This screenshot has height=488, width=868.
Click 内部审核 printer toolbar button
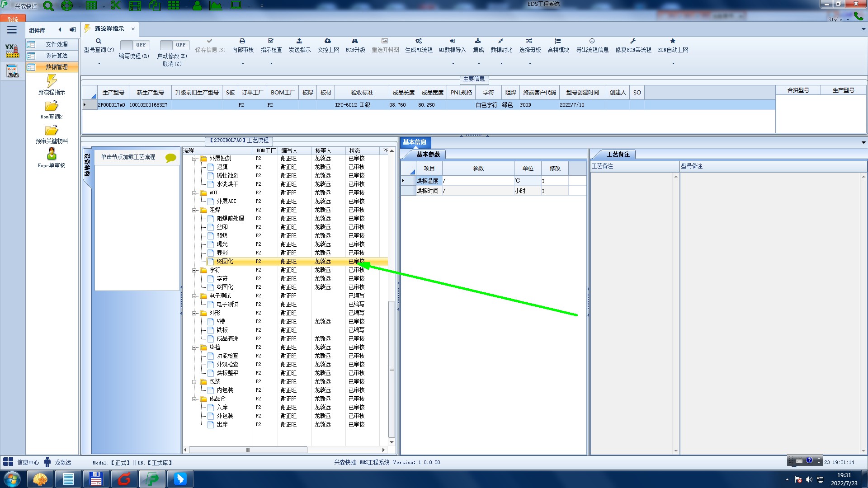(x=243, y=45)
